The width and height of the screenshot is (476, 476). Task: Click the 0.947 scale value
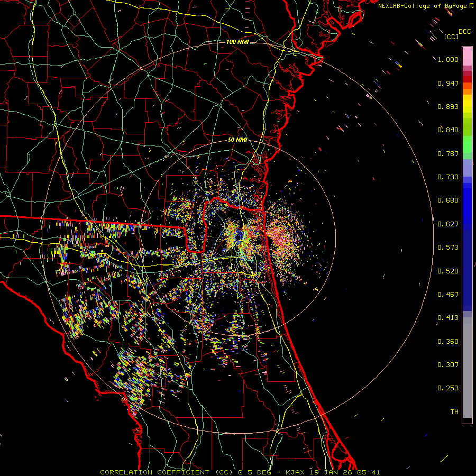448,83
